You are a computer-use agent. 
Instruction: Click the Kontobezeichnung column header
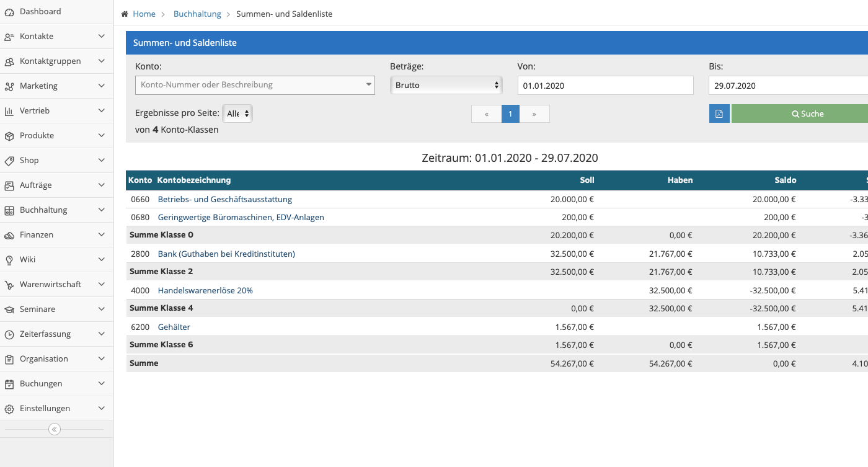coord(194,180)
